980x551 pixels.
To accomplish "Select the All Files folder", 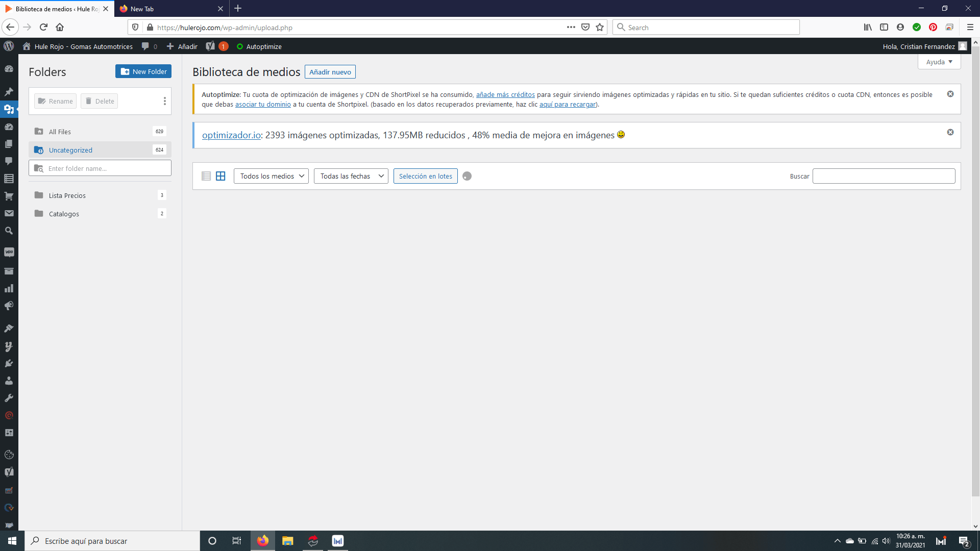I will (100, 131).
